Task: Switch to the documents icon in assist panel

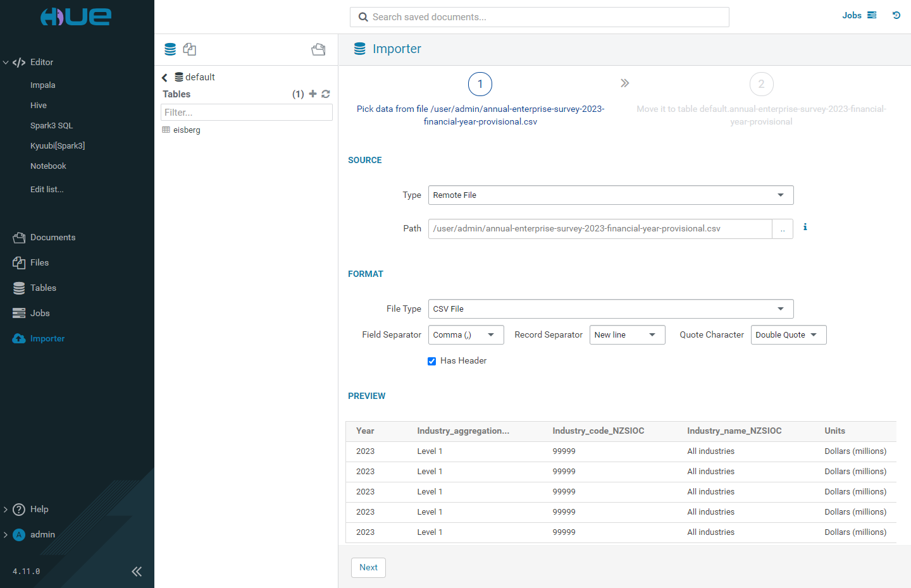Action: tap(189, 49)
